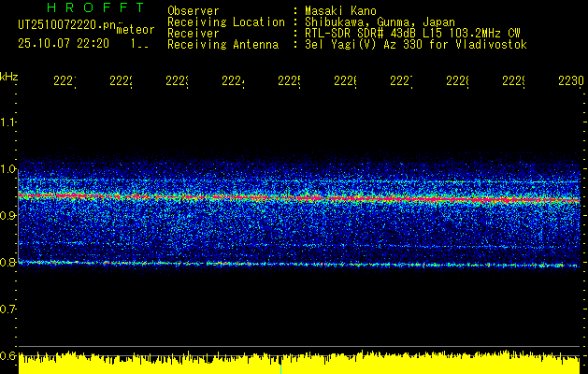Click the faint spectral line near 0.8 kHz
The height and width of the screenshot is (374, 588).
pyautogui.click(x=299, y=264)
